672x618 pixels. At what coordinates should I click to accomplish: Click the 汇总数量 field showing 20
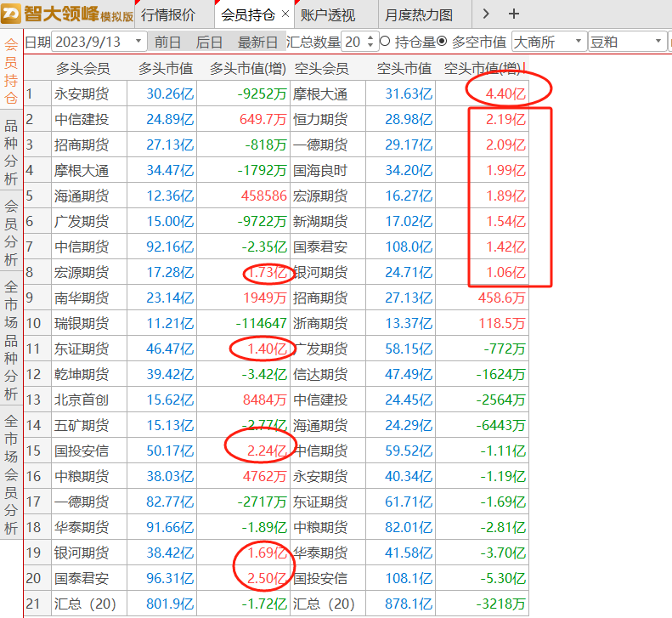pyautogui.click(x=353, y=42)
